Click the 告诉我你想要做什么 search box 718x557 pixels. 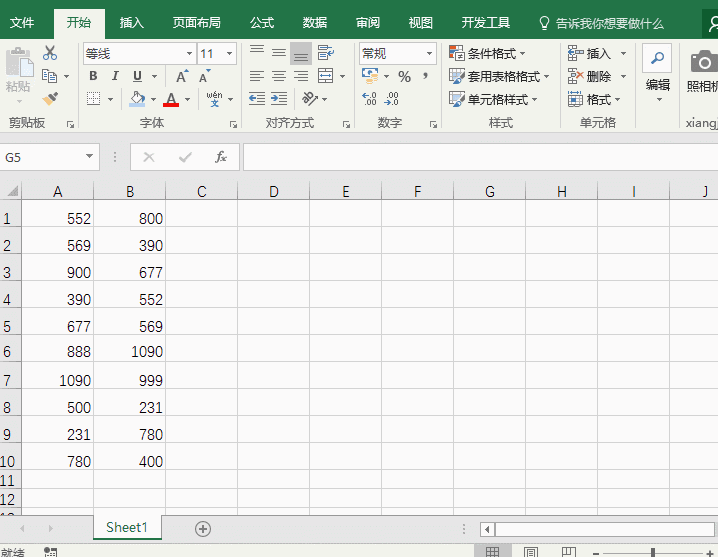coord(601,23)
